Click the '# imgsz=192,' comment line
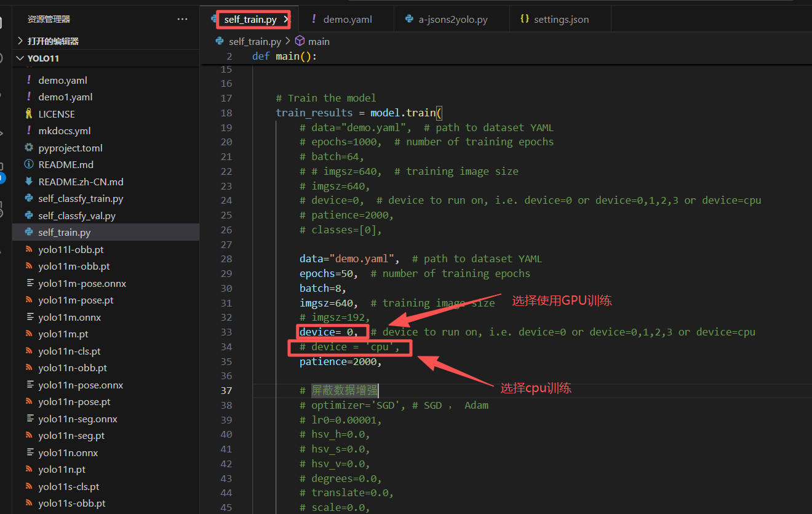 click(335, 318)
